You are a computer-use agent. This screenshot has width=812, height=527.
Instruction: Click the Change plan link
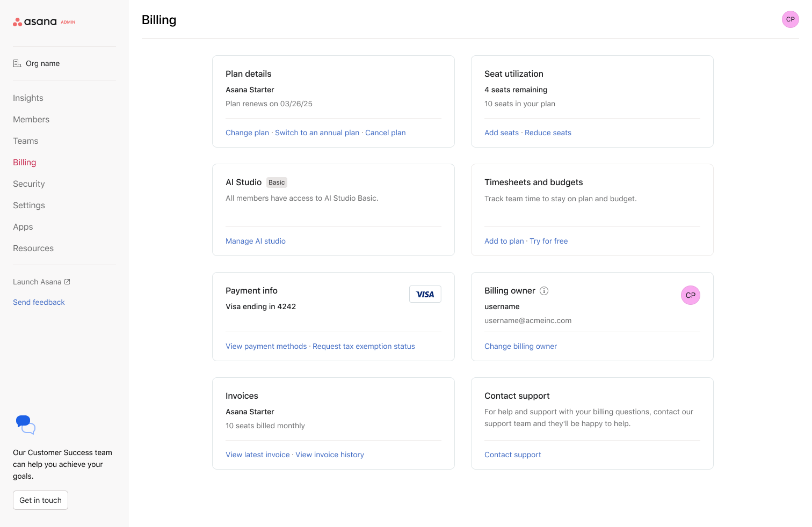247,133
